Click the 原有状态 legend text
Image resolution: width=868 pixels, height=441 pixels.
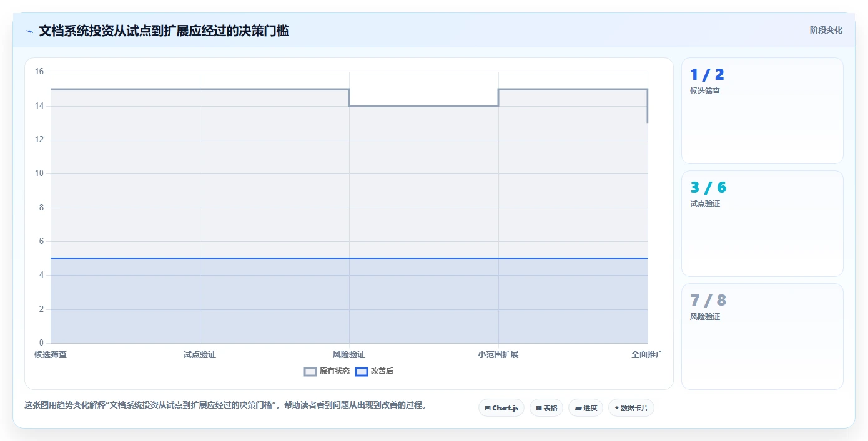335,371
